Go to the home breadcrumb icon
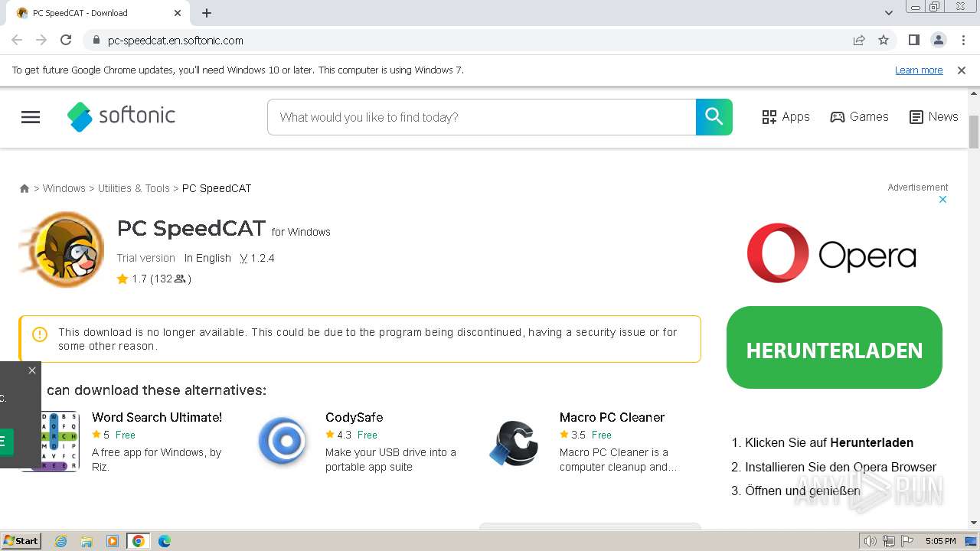The height and width of the screenshot is (551, 980). [x=24, y=188]
